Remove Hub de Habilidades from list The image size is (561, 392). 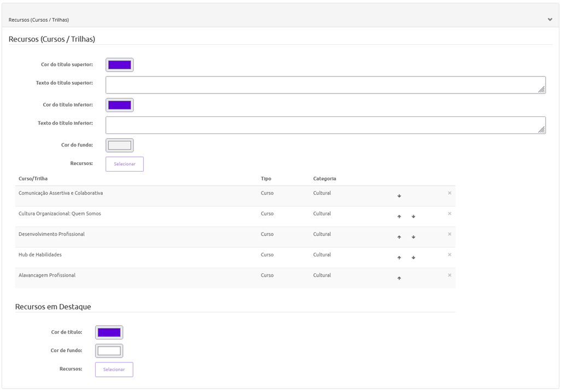[449, 255]
